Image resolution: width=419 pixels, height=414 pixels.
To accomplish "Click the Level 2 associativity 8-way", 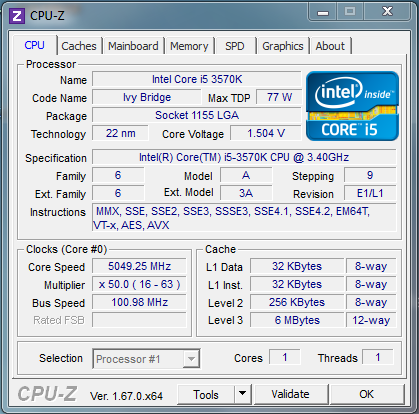I will 371,302.
